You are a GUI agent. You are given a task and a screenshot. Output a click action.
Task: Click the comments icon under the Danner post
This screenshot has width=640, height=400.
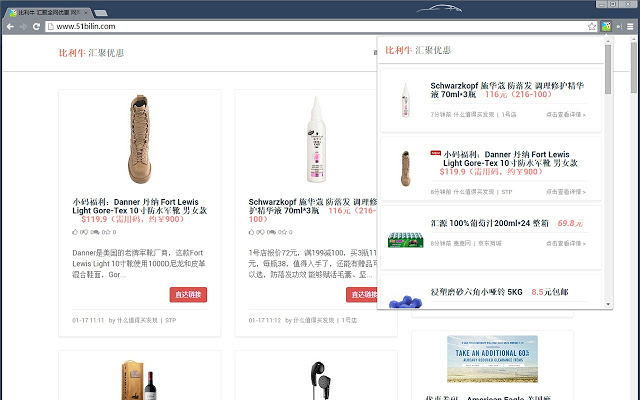click(x=95, y=232)
